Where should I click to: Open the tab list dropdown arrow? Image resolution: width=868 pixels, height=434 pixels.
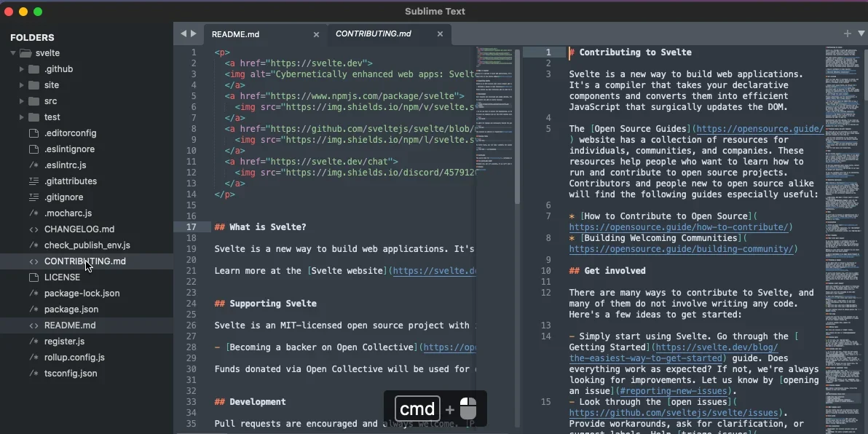click(861, 33)
